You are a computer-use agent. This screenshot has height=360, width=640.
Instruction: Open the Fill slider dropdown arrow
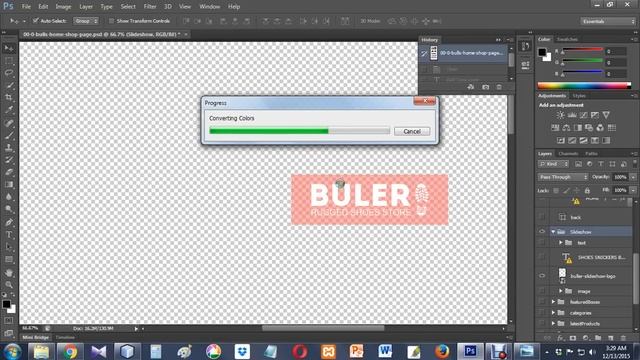tap(633, 191)
